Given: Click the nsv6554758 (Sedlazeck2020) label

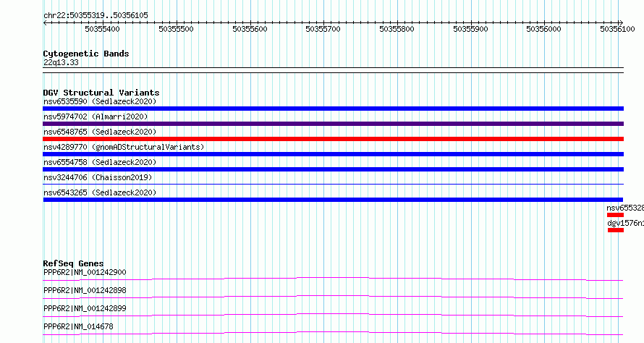Looking at the screenshot, I should tap(100, 162).
